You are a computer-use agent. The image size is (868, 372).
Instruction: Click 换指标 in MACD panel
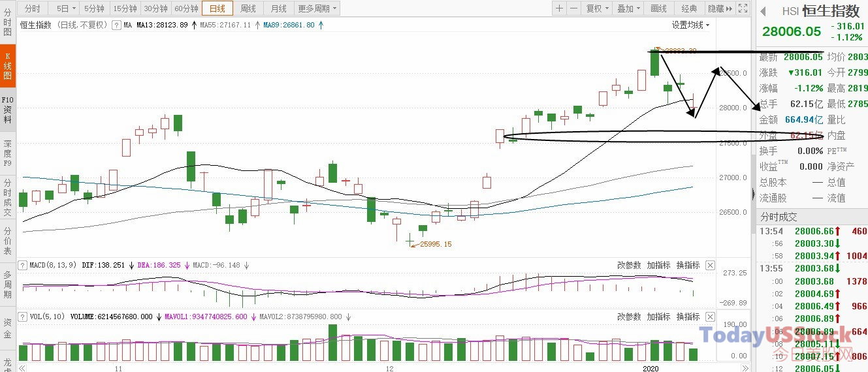click(688, 266)
